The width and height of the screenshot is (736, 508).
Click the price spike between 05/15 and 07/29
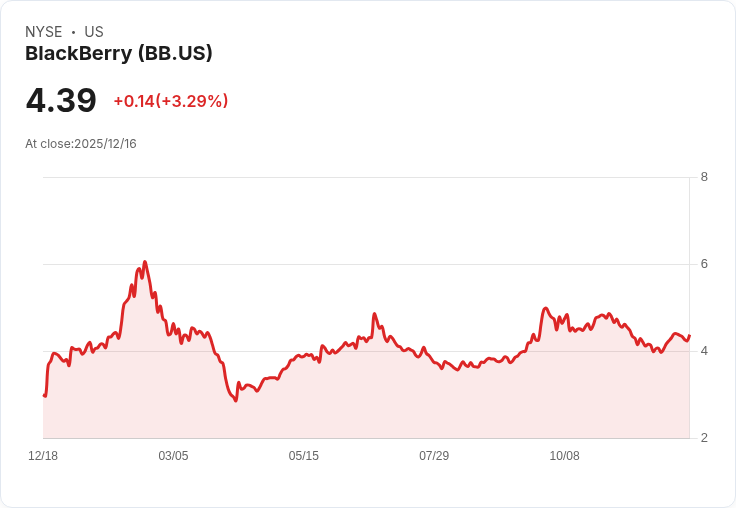[374, 314]
